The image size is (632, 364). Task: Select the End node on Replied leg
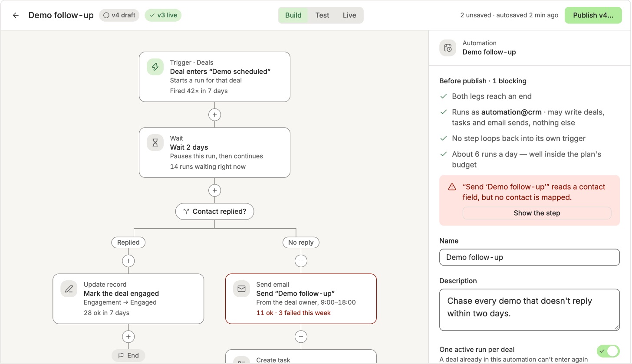coord(128,355)
